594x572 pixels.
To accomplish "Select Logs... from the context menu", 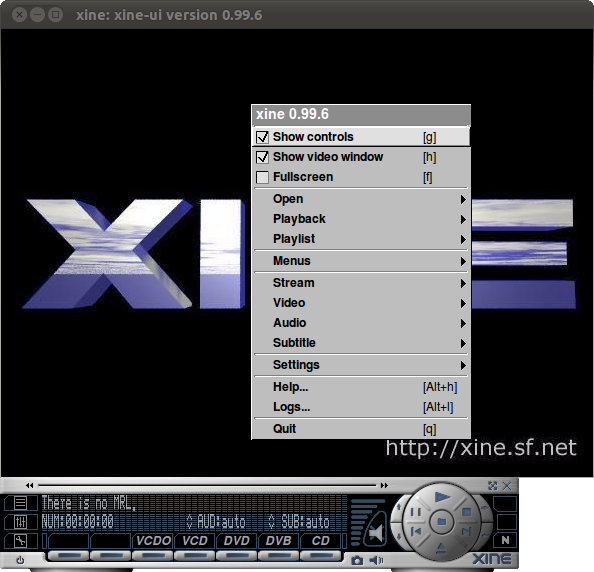I will click(361, 407).
